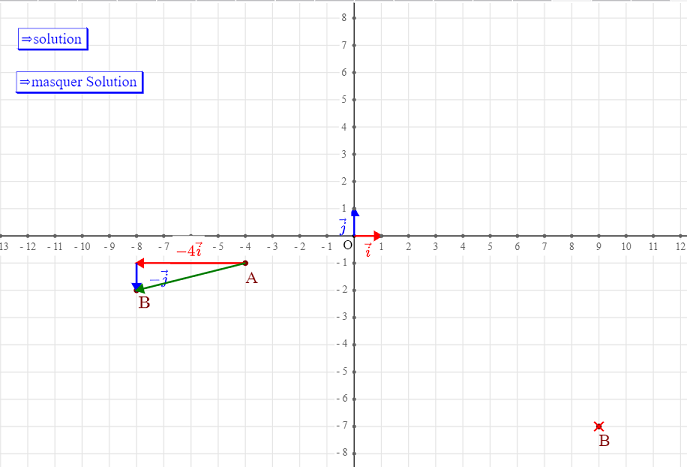Click the -8 tick label on y-axis
This screenshot has width=687, height=467.
pyautogui.click(x=340, y=453)
